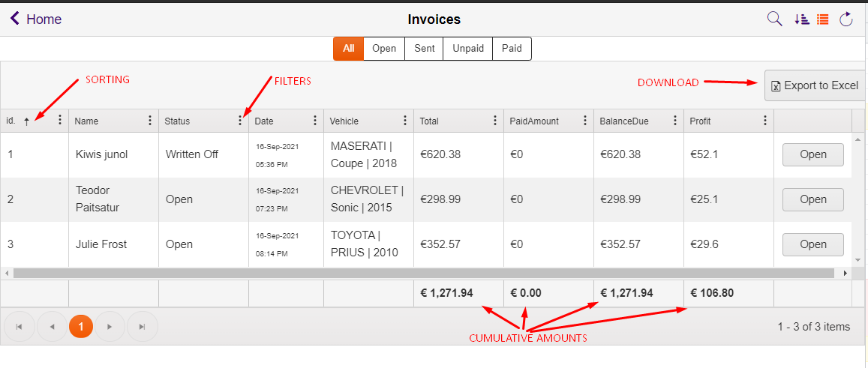This screenshot has width=868, height=368.
Task: Open the search magnifier icon
Action: pos(774,19)
